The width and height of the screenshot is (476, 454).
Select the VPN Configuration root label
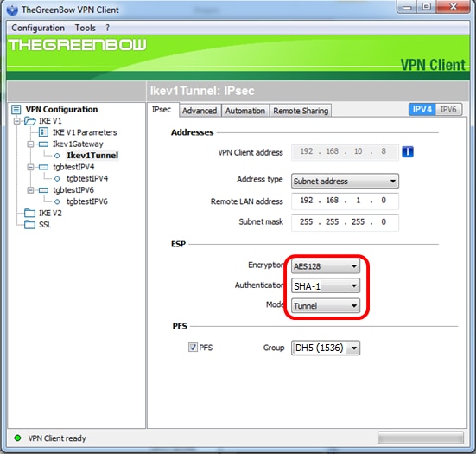61,110
